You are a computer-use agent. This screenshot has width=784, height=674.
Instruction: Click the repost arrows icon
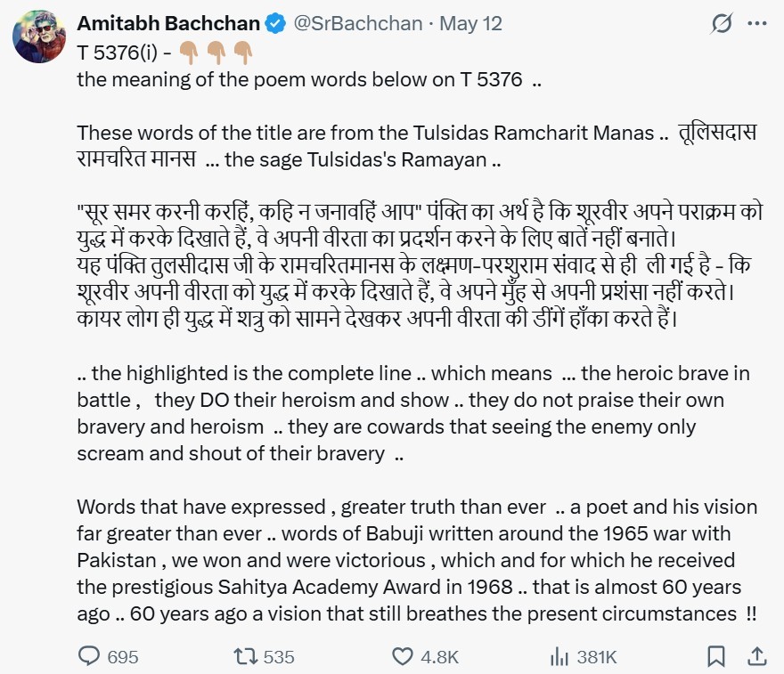click(246, 656)
